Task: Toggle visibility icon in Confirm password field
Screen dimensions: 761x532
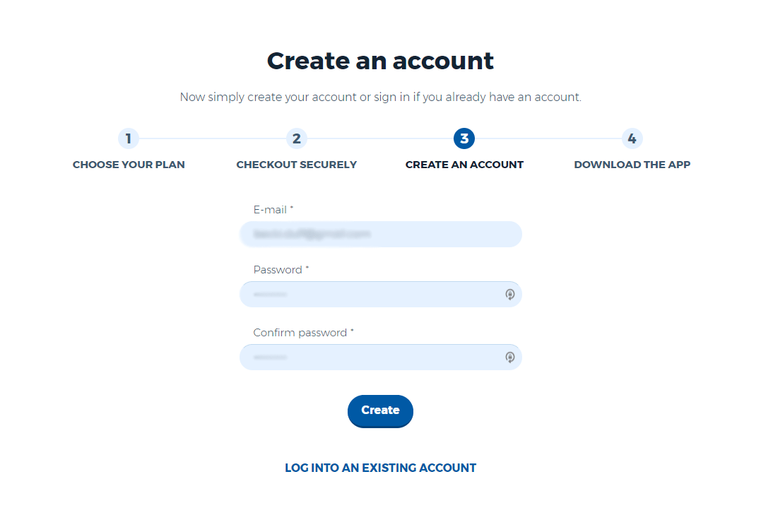Action: coord(510,357)
